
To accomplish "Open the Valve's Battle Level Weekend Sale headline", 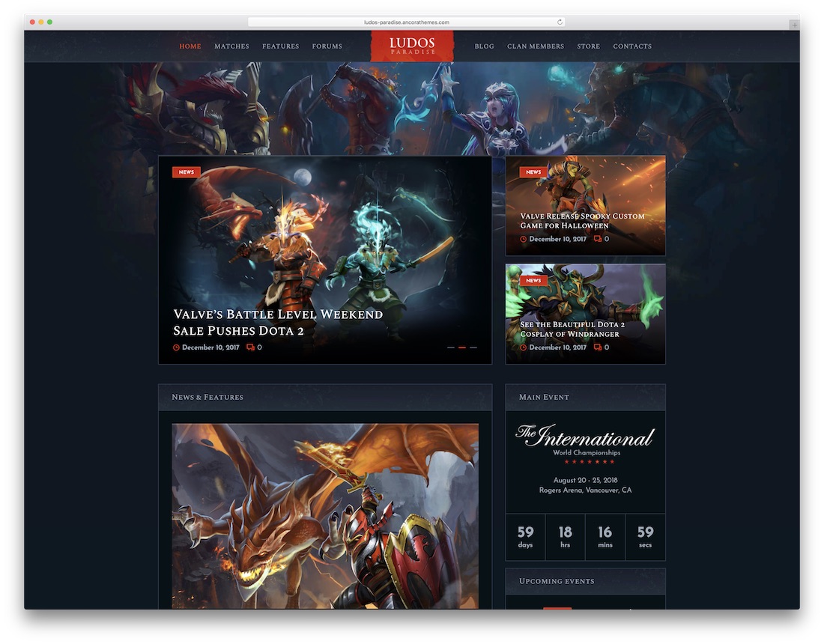I will (276, 321).
